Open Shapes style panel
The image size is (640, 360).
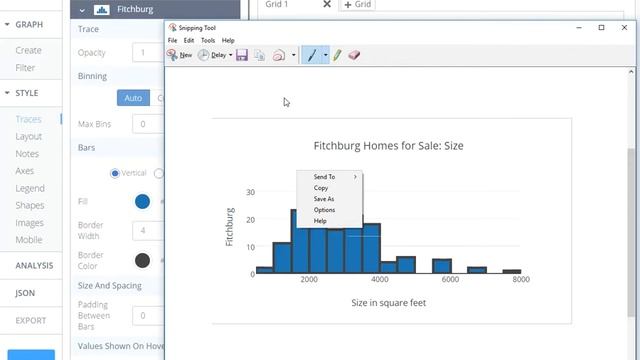[29, 205]
